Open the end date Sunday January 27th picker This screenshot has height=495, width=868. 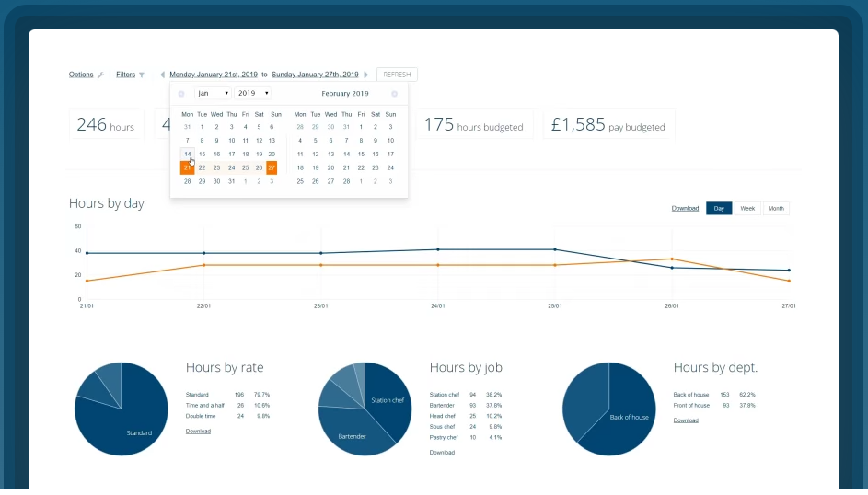coord(315,75)
